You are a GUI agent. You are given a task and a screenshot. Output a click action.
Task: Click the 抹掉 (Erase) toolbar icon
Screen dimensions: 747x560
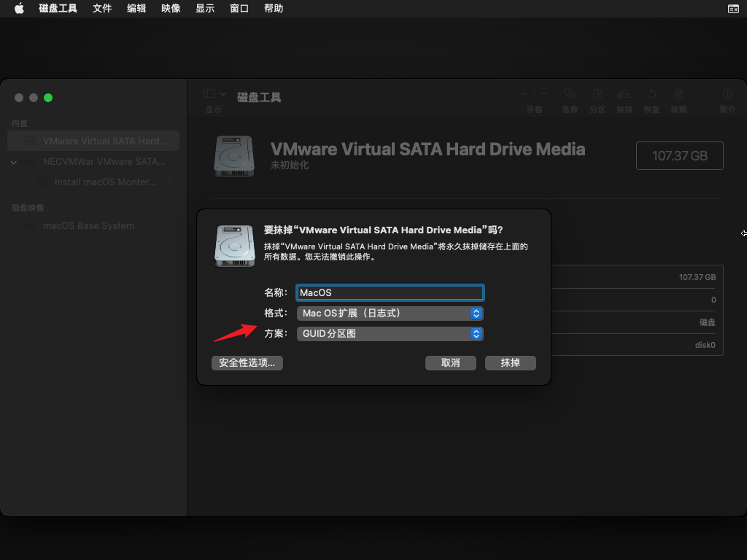(x=624, y=94)
